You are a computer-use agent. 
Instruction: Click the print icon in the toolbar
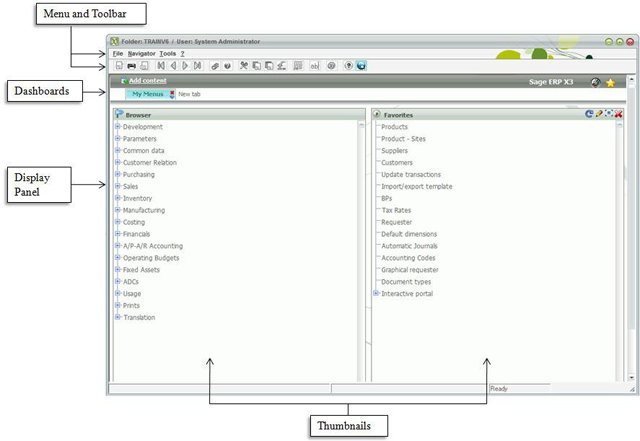click(x=131, y=65)
